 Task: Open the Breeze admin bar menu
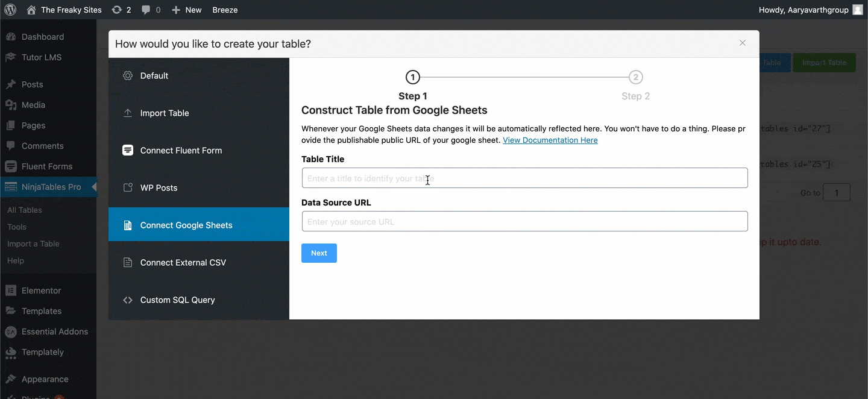coord(225,10)
